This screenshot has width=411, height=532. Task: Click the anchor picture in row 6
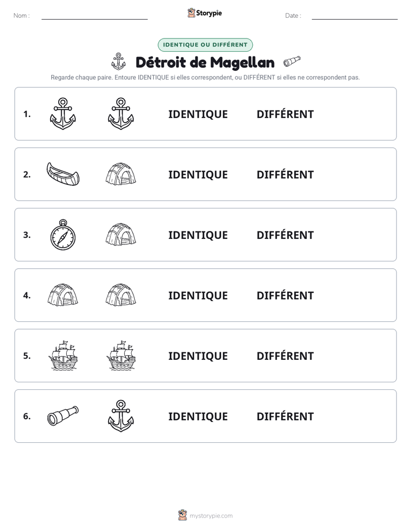(121, 416)
